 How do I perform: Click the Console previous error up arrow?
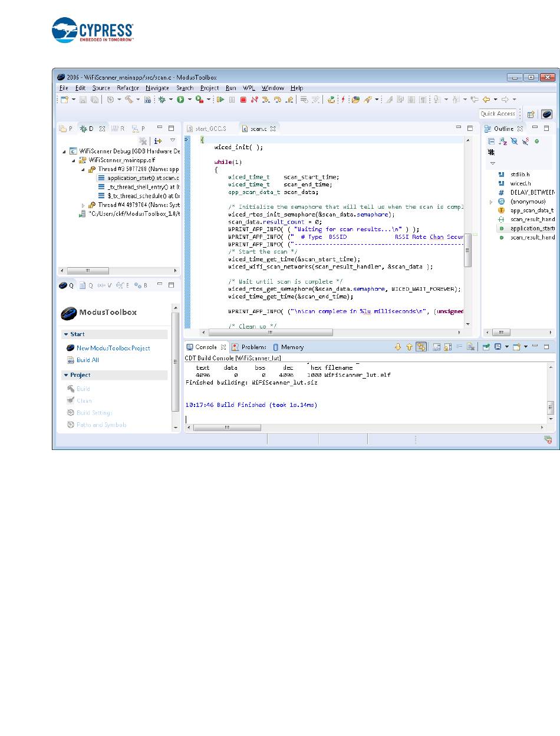(x=409, y=347)
